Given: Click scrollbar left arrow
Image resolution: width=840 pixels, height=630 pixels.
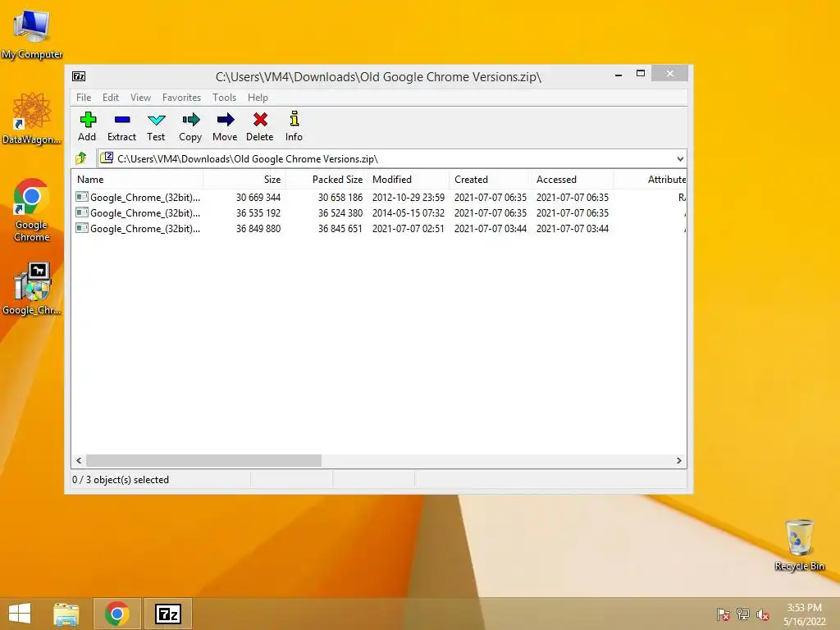Looking at the screenshot, I should pos(80,461).
